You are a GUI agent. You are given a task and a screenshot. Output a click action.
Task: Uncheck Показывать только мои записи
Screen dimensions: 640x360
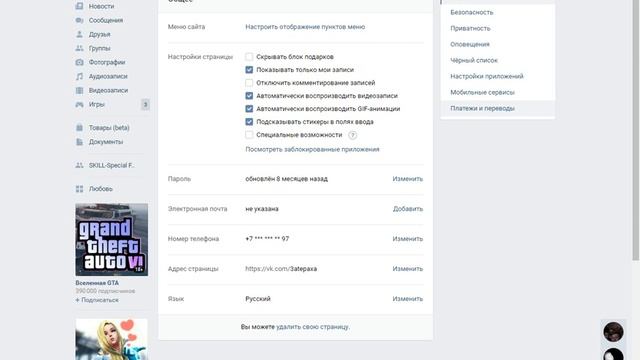pyautogui.click(x=249, y=70)
